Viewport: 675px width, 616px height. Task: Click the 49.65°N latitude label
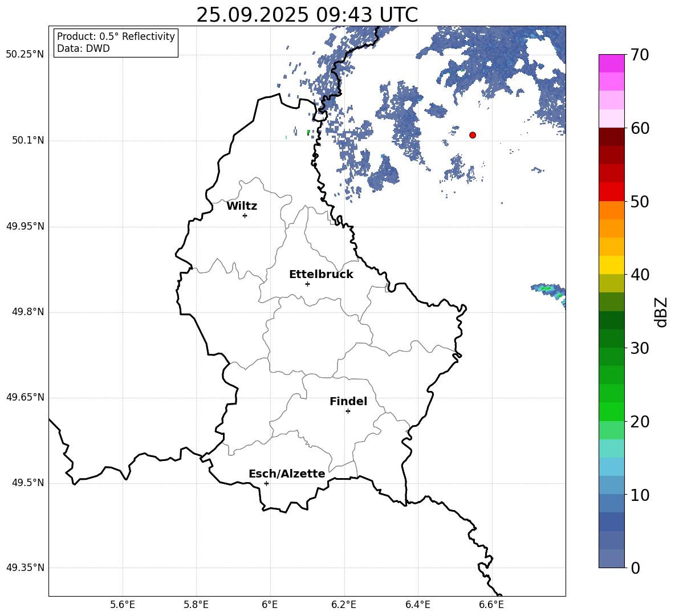25,397
